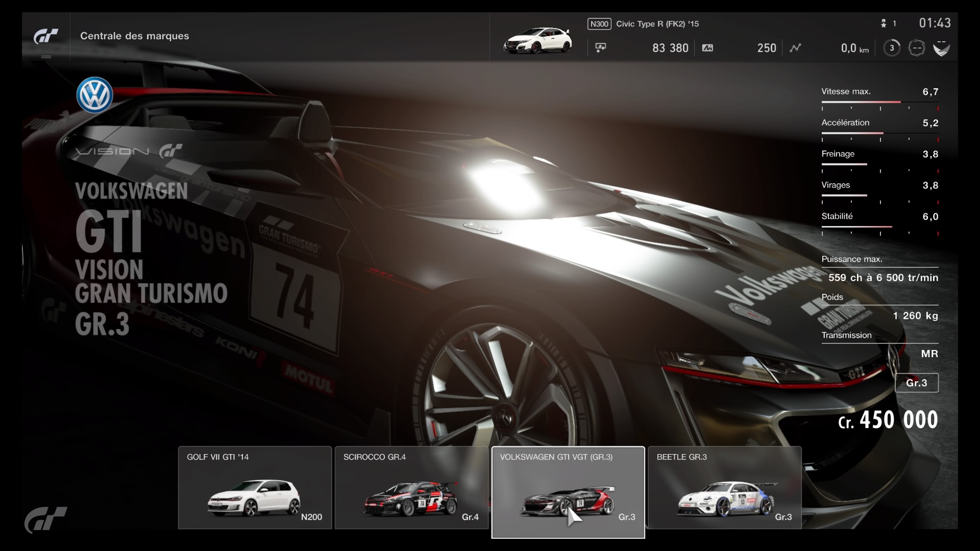Click the player avatar emblem top right

(942, 47)
